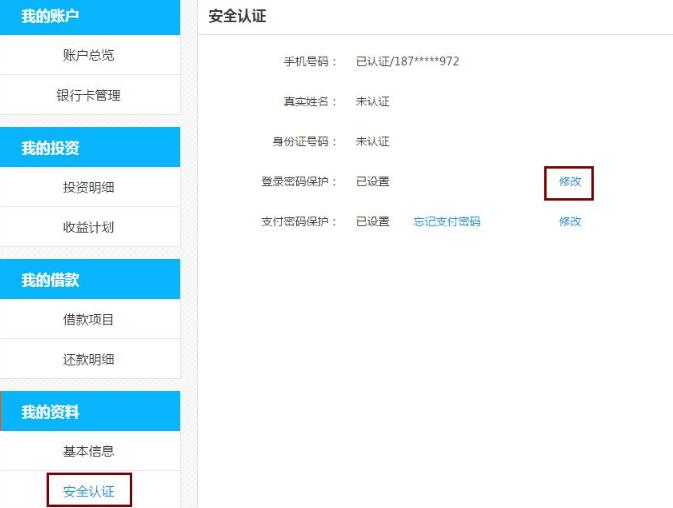673x508 pixels.
Task: Click 未认证 status beside 身份证号码
Action: click(x=373, y=142)
